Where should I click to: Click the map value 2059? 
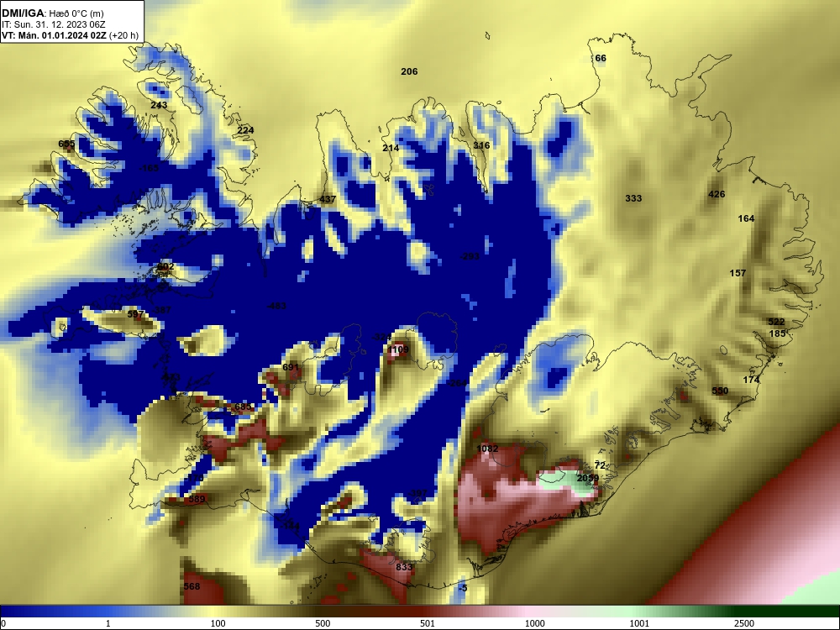click(x=588, y=478)
